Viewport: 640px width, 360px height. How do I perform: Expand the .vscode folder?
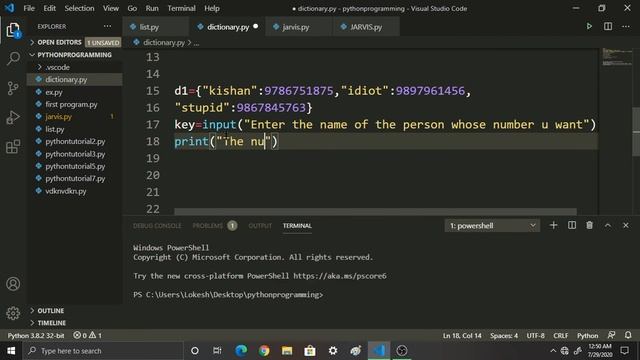75,67
